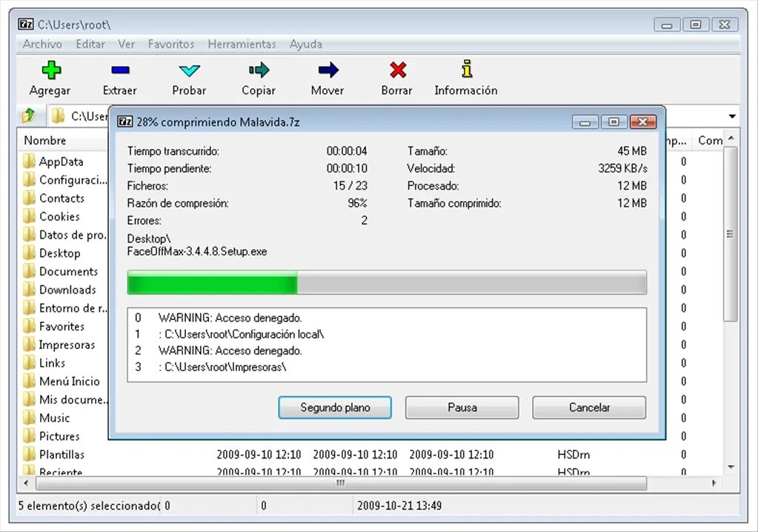This screenshot has height=532, width=758.
Task: Close the compression progress dialog
Action: click(x=643, y=122)
